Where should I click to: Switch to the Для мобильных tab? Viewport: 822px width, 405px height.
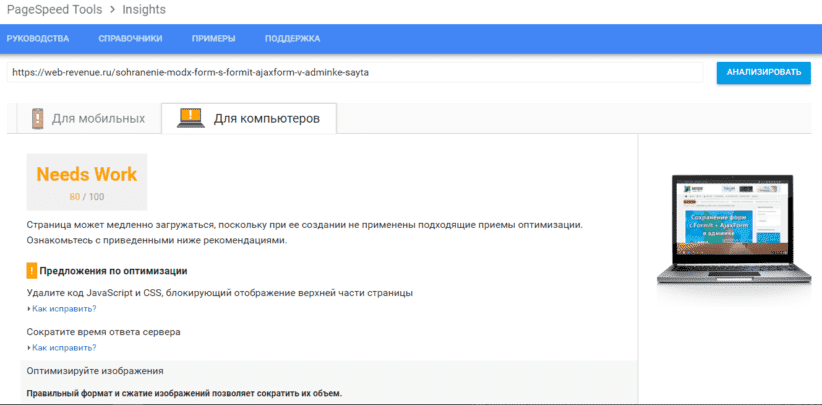[x=89, y=118]
